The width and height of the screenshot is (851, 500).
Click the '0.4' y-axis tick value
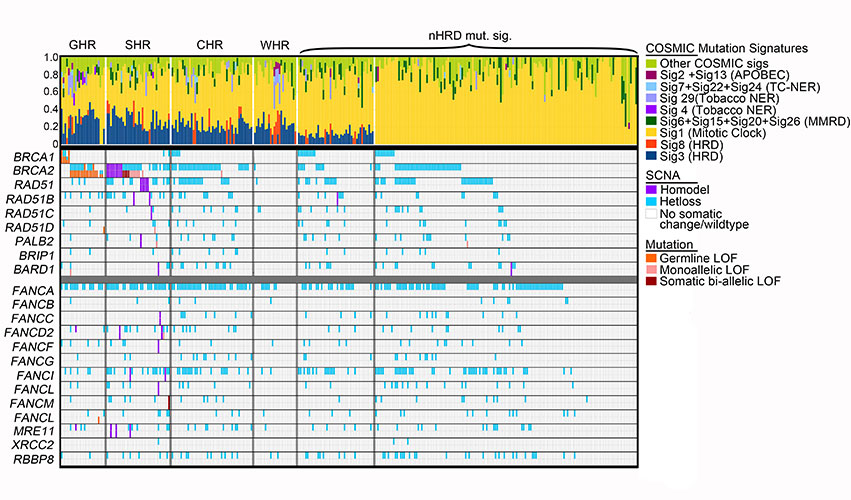click(x=52, y=110)
